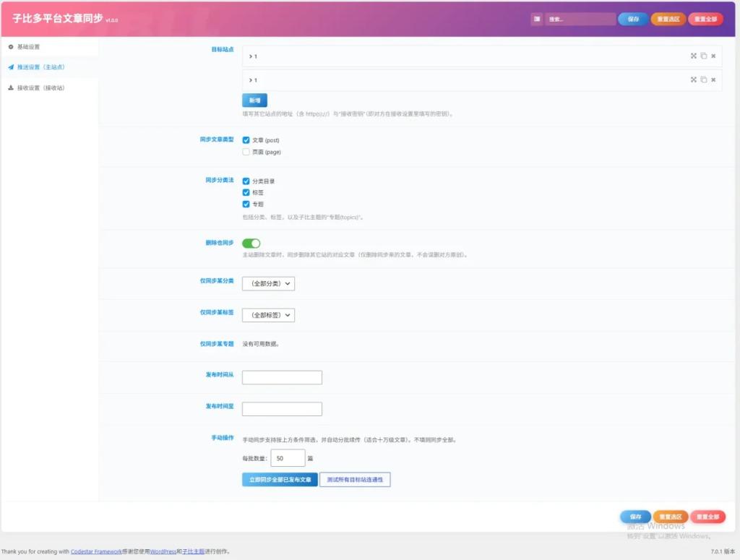Click the 发布时间从 date input field
740x560 pixels.
coord(283,377)
